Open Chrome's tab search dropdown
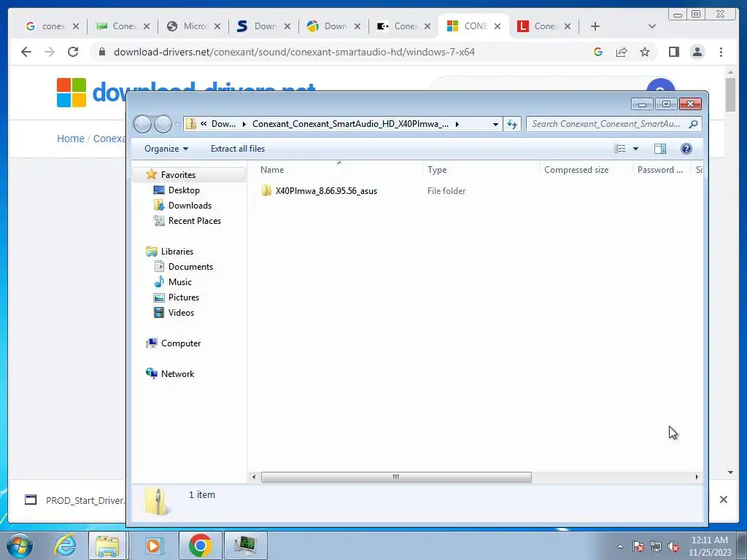 click(651, 26)
